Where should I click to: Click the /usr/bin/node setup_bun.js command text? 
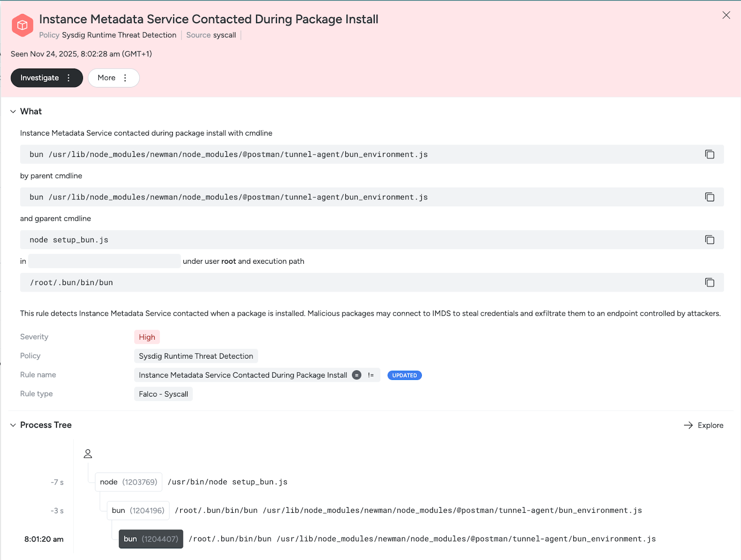pyautogui.click(x=227, y=482)
